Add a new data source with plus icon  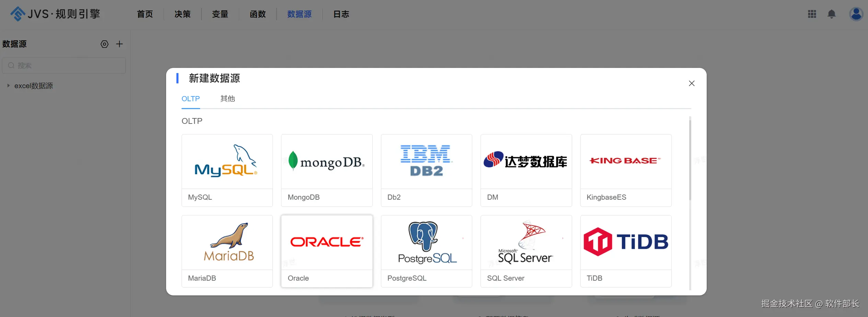119,44
